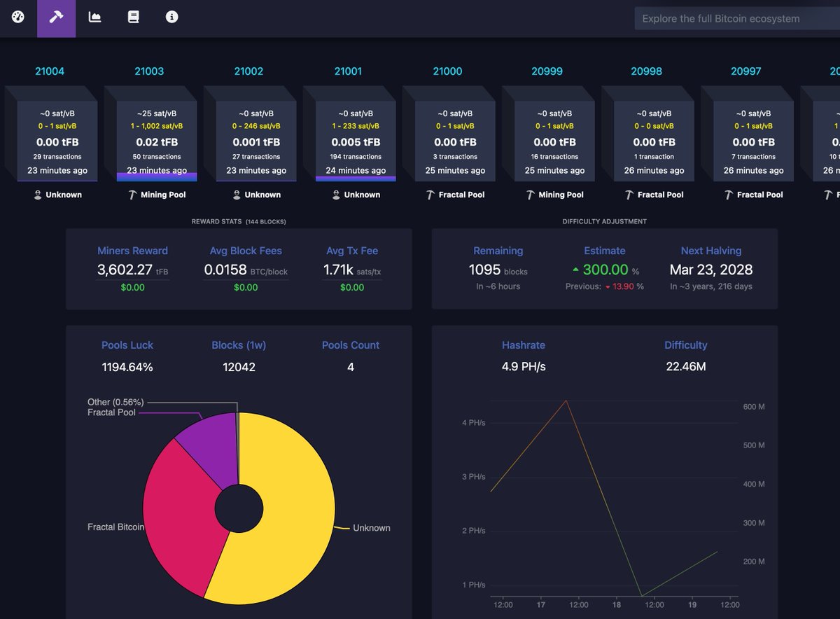Image resolution: width=840 pixels, height=619 pixels.
Task: Click the Fractal Pool pickaxe under block 21000
Action: (x=430, y=195)
